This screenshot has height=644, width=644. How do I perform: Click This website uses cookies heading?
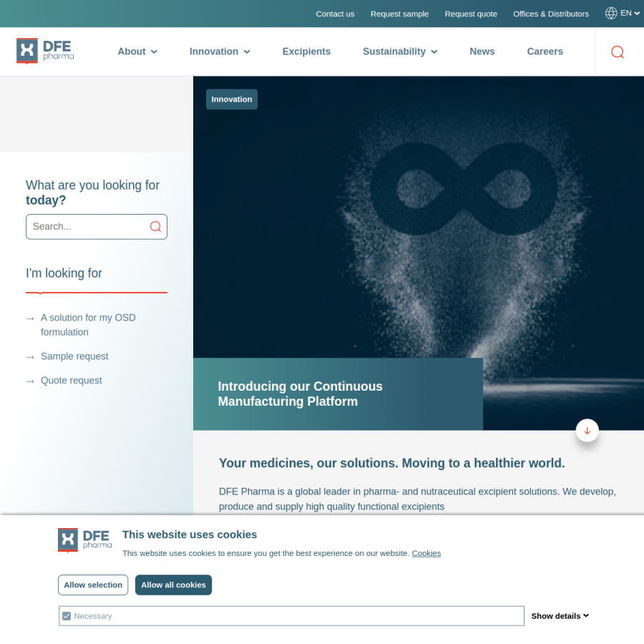point(190,535)
